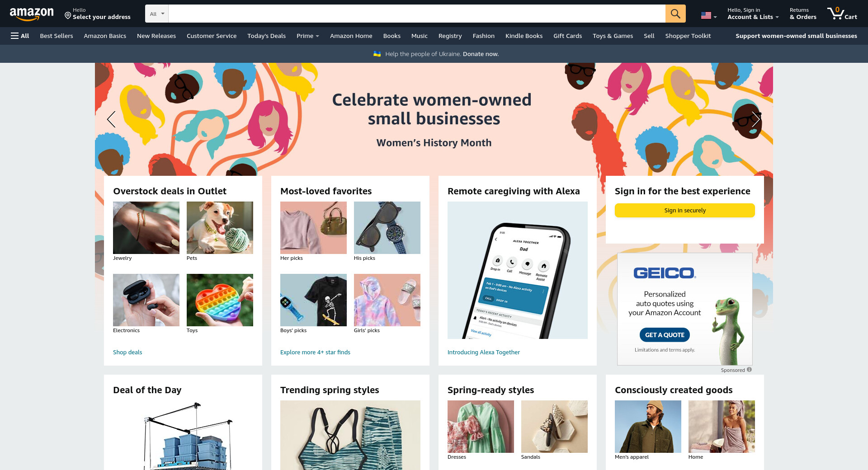Open the Prime menu dropdown
The width and height of the screenshot is (868, 470).
pos(308,36)
